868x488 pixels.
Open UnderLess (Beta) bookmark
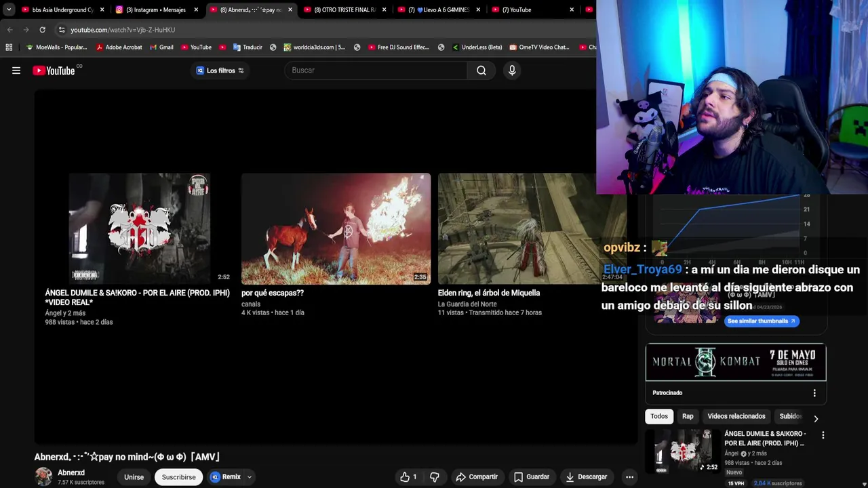[477, 47]
